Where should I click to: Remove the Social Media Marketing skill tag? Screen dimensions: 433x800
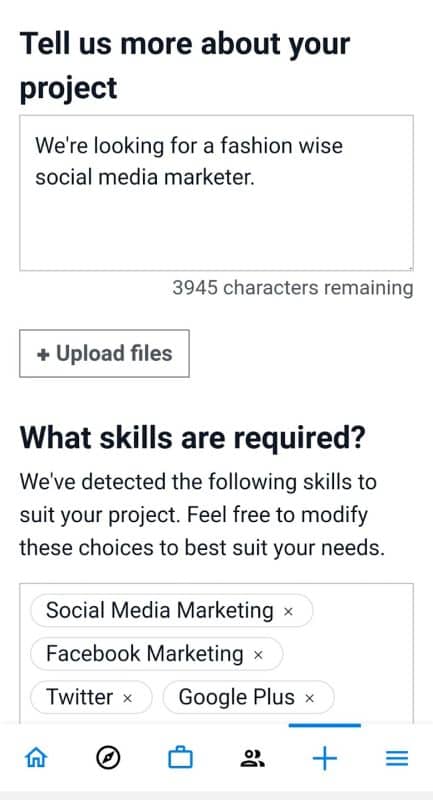pos(288,611)
